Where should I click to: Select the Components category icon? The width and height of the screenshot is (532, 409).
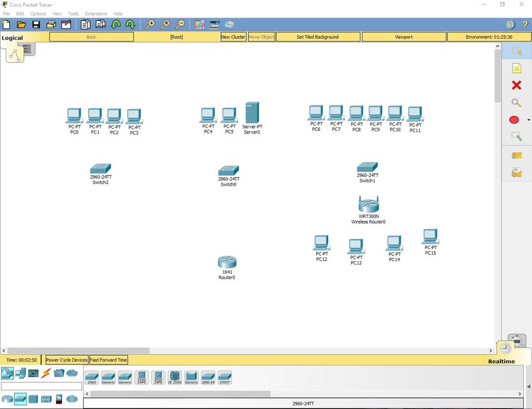tap(33, 373)
